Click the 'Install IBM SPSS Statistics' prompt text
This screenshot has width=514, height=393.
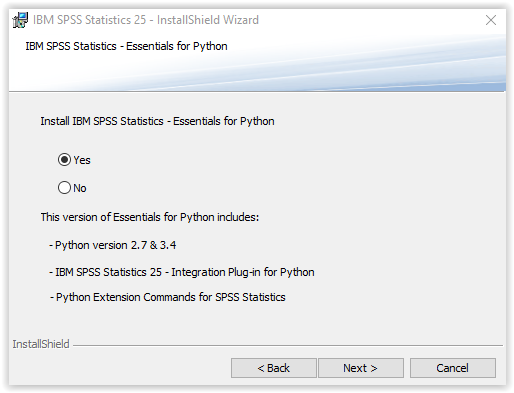click(157, 121)
